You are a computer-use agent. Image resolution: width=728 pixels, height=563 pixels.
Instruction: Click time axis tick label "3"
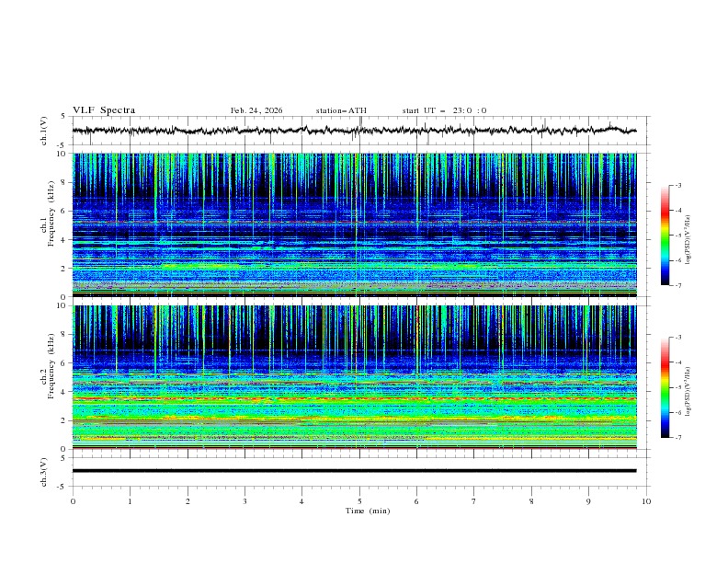coord(245,501)
